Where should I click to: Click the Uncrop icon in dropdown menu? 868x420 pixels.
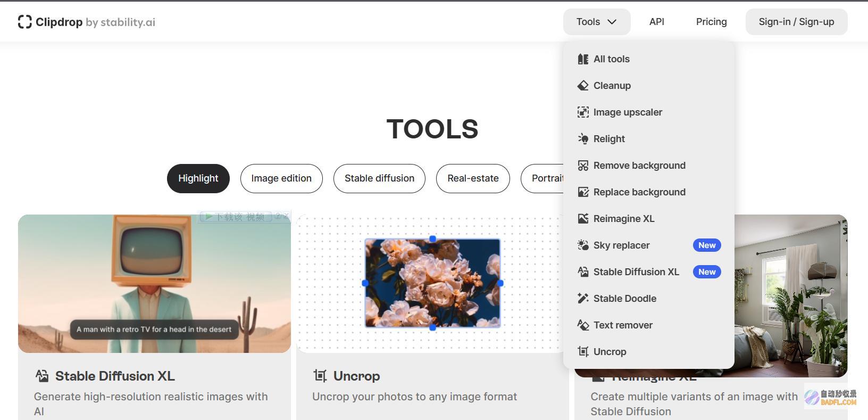pos(583,352)
